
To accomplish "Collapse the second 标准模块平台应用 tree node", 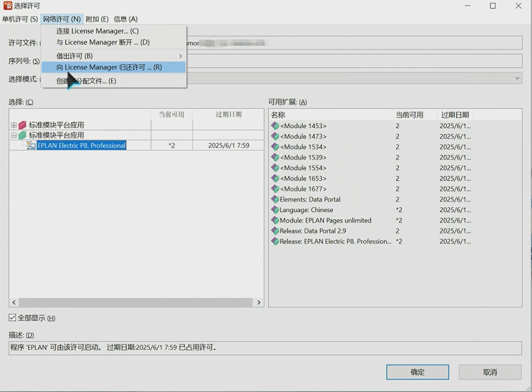I will pos(14,135).
